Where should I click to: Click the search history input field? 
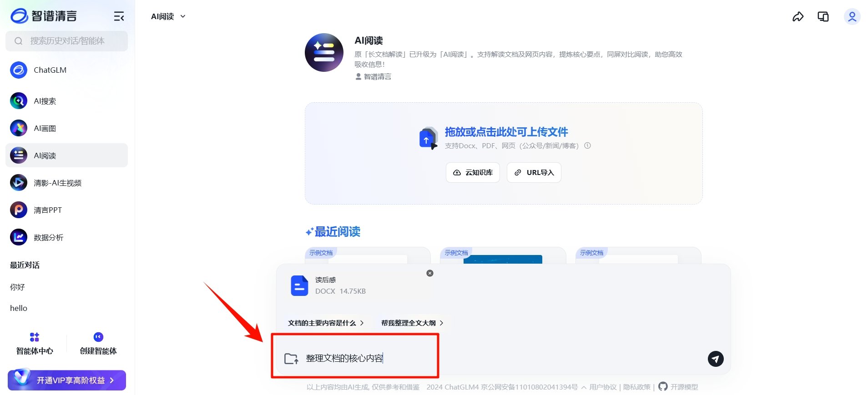tap(66, 41)
